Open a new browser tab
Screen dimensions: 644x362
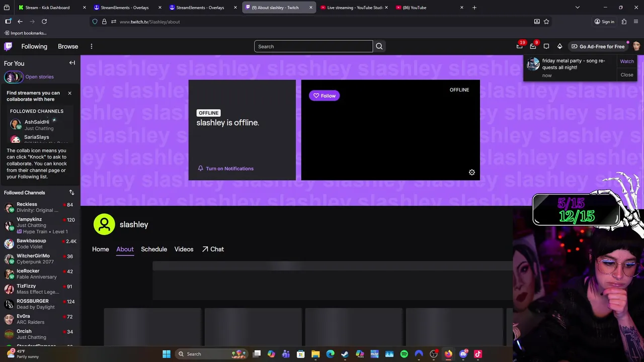[474, 8]
